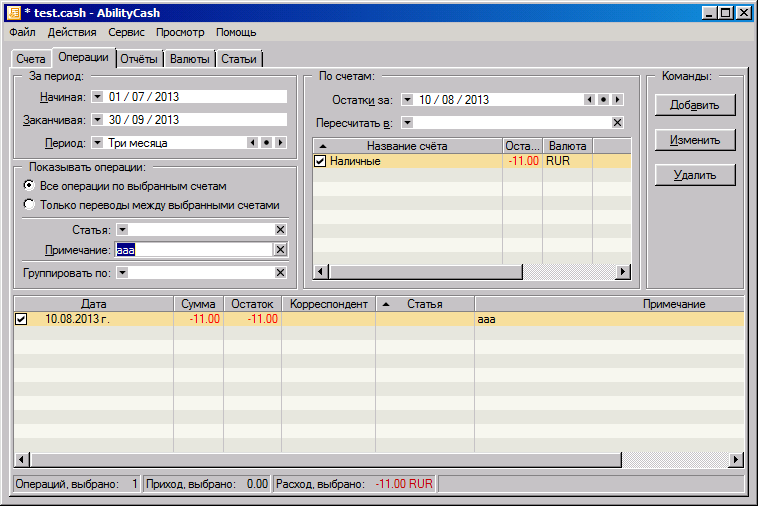Switch to the Отчёты tab
The height and width of the screenshot is (506, 758).
(x=139, y=59)
